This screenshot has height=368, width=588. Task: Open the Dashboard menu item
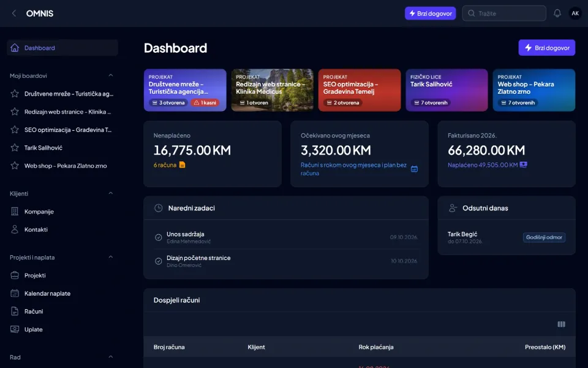pyautogui.click(x=62, y=48)
